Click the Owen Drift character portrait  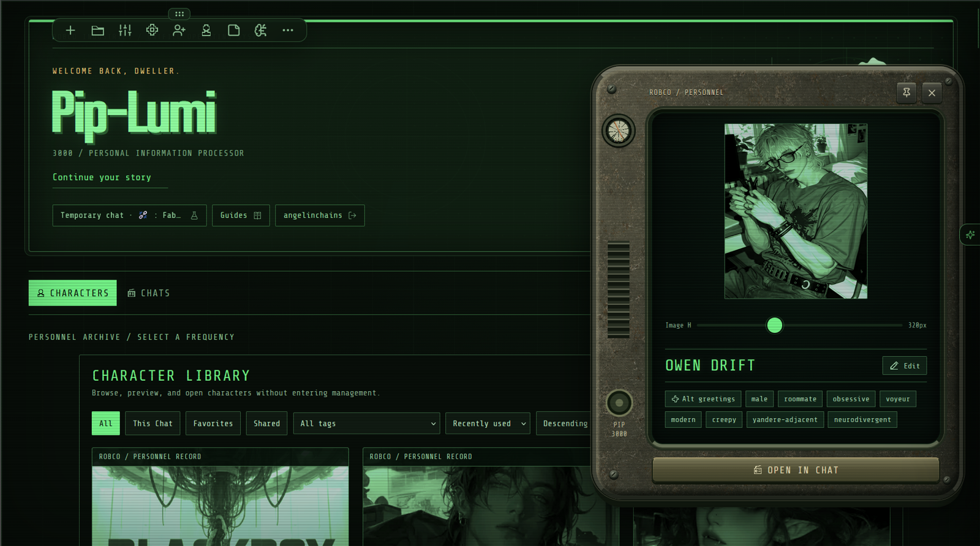[796, 211]
